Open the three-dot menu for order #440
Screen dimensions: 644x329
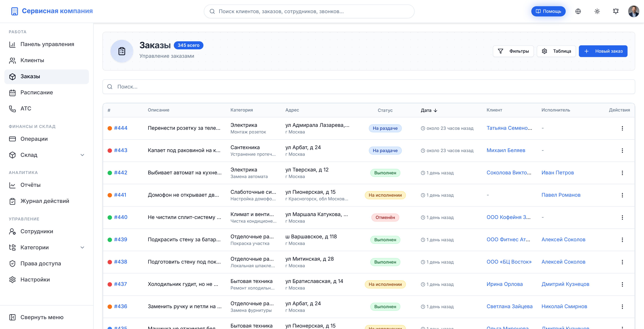point(622,218)
